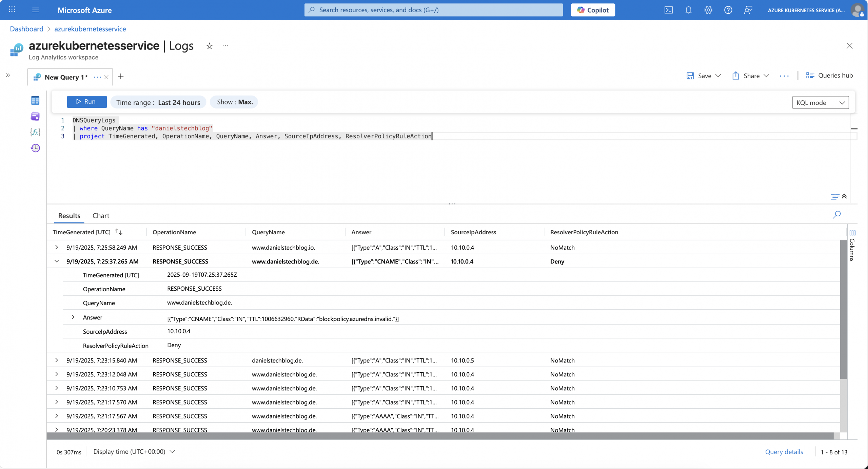Viewport: 868px width, 469px height.
Task: Add a new query tab
Action: 121,77
